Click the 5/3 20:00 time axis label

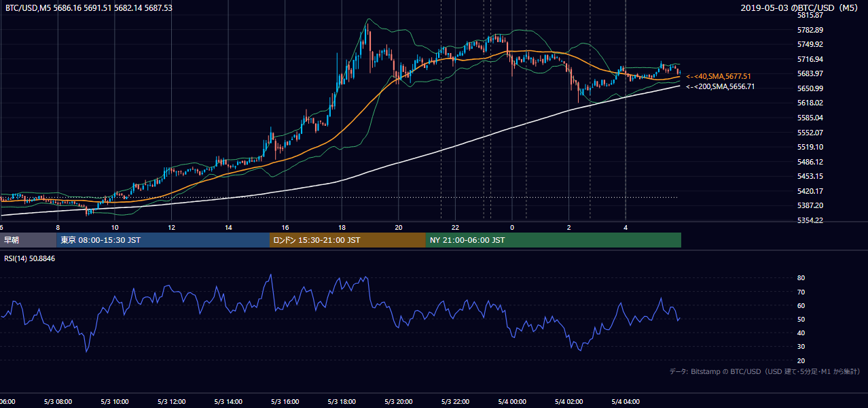399,402
